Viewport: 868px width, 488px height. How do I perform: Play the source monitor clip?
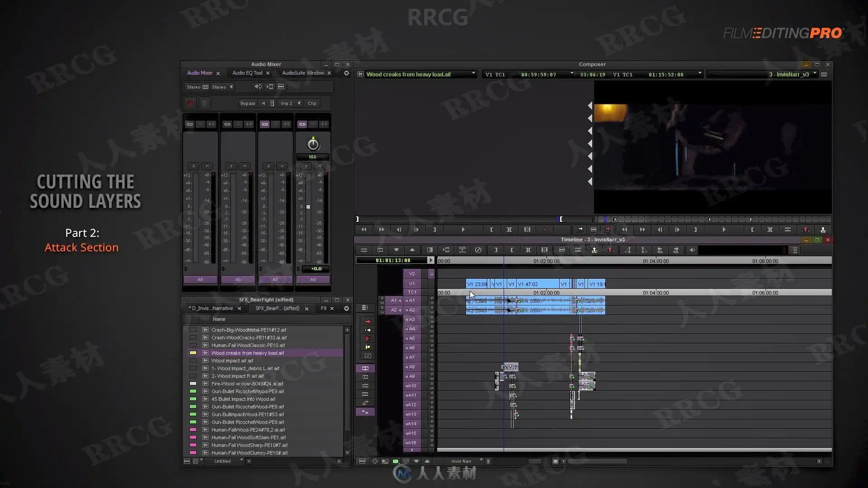(x=463, y=230)
